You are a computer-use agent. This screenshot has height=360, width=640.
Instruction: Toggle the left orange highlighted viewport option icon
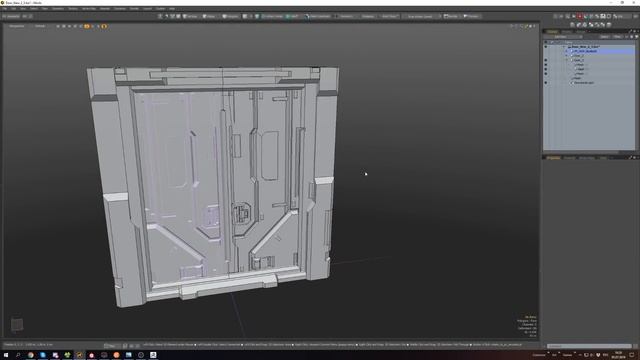click(x=87, y=26)
